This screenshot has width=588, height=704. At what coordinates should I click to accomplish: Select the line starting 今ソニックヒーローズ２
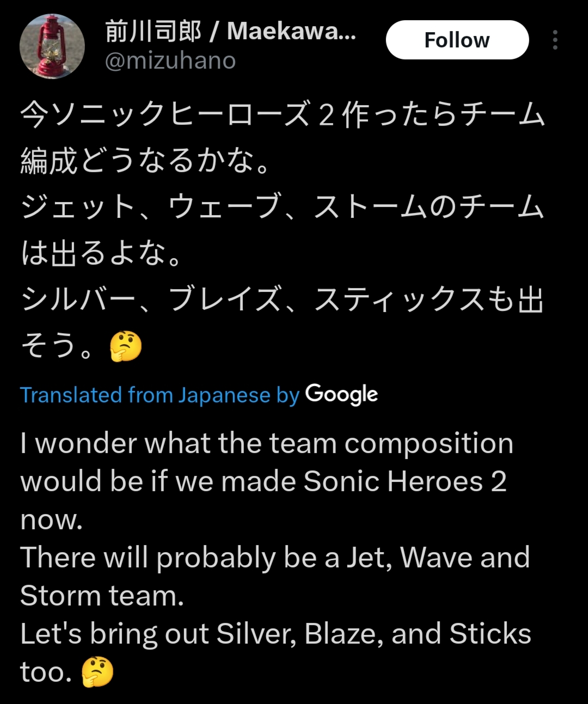point(283,114)
